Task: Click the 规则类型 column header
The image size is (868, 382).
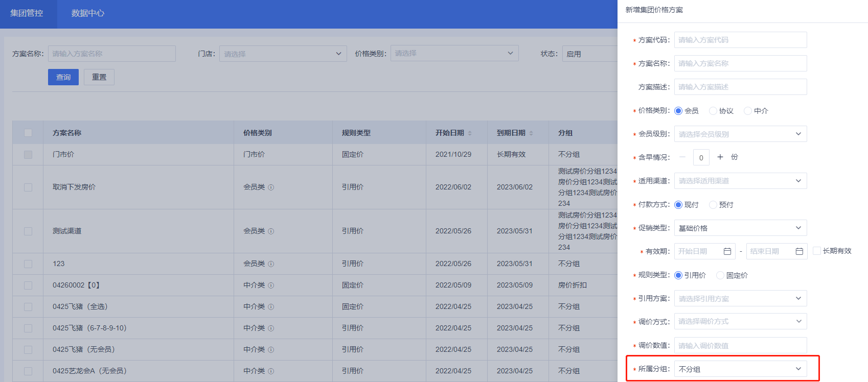Action: (356, 133)
